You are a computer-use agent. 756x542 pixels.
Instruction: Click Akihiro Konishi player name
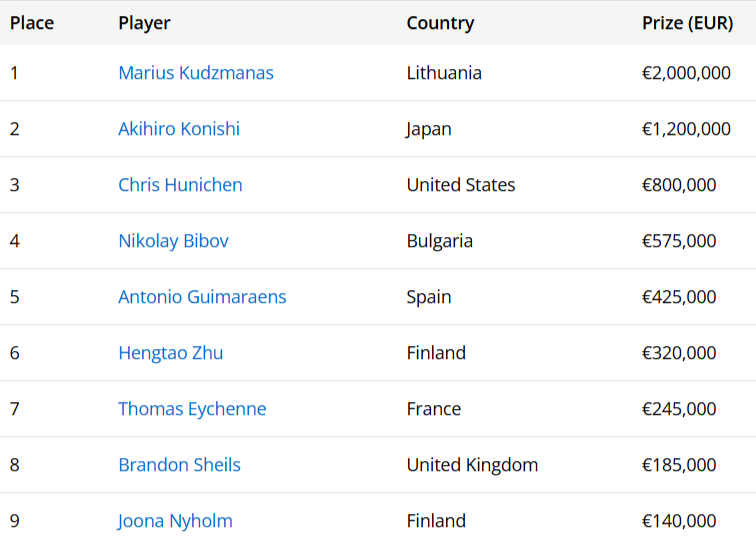pyautogui.click(x=179, y=129)
